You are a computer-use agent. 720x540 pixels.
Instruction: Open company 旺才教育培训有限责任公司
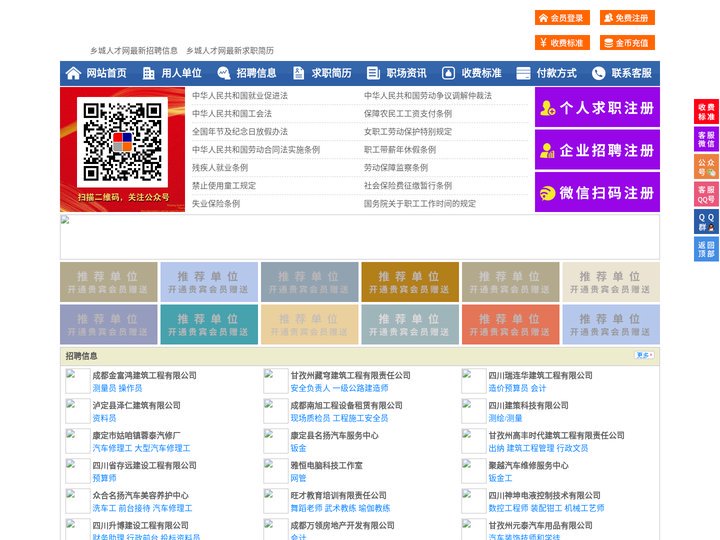click(x=338, y=495)
